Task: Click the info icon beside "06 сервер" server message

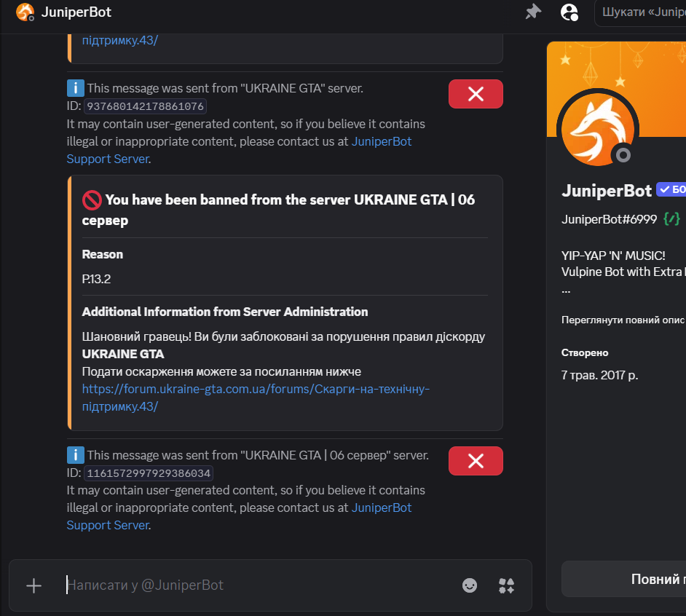Action: coord(75,455)
